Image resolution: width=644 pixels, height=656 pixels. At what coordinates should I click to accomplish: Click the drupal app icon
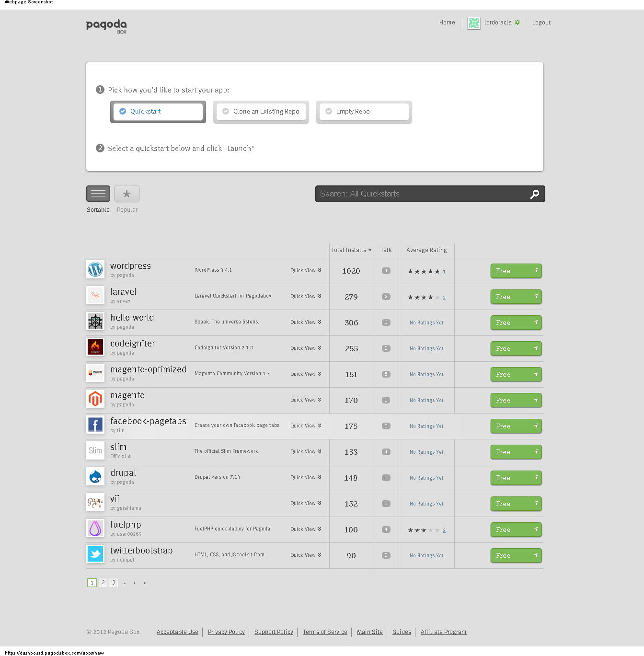point(95,476)
